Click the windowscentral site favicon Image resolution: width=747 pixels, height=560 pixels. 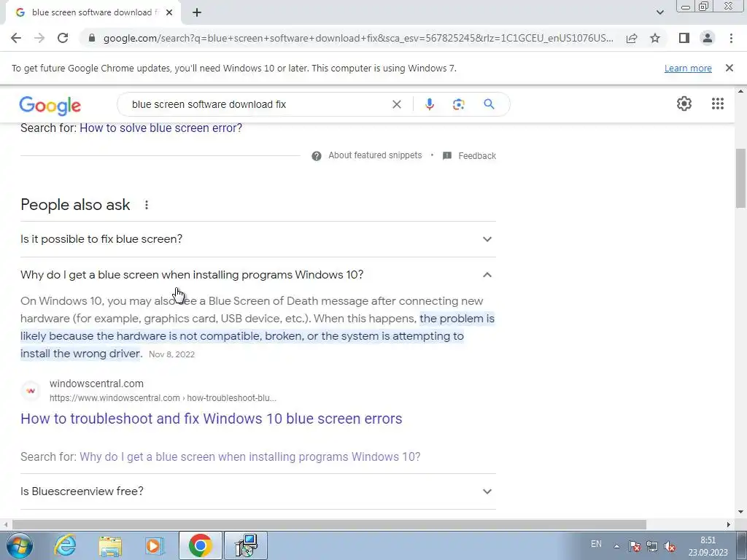point(31,391)
